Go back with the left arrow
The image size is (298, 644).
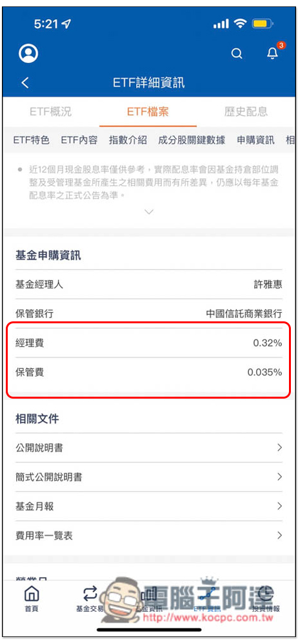(25, 82)
